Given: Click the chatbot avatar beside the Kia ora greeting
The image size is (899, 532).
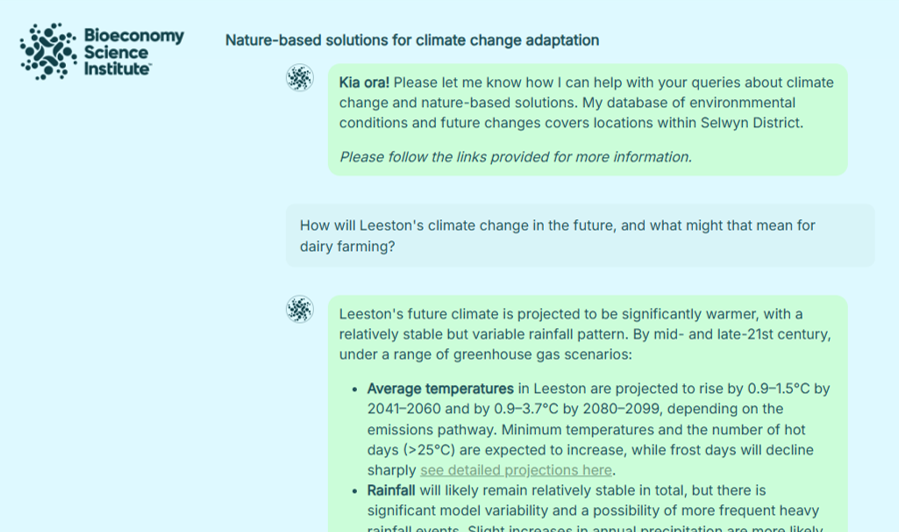Looking at the screenshot, I should pos(300,78).
